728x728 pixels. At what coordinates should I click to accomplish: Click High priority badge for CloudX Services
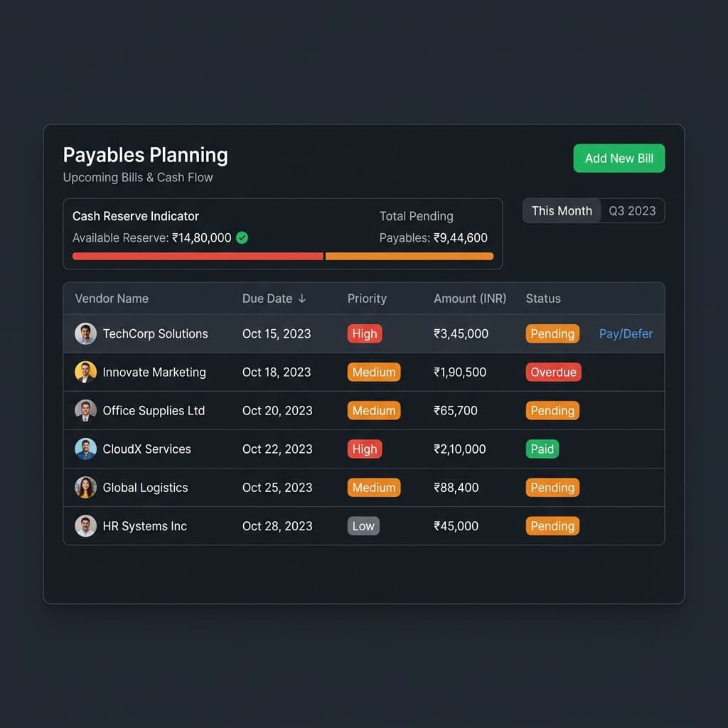point(365,449)
